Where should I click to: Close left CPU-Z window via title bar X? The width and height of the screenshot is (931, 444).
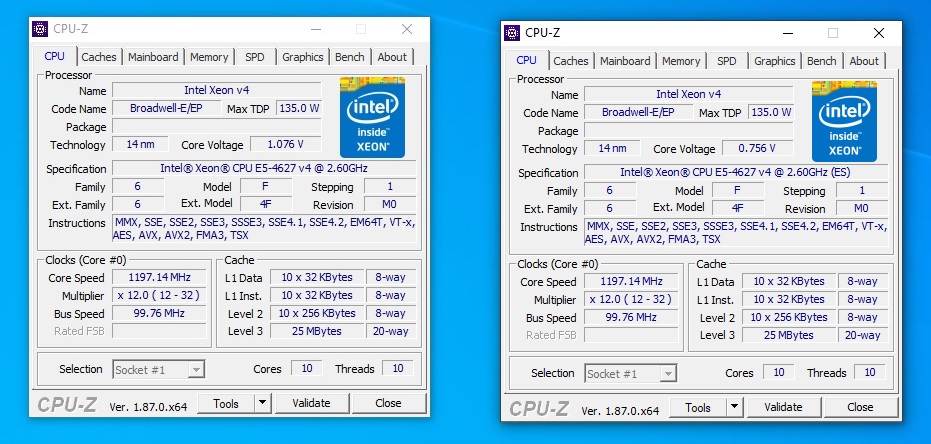click(407, 29)
